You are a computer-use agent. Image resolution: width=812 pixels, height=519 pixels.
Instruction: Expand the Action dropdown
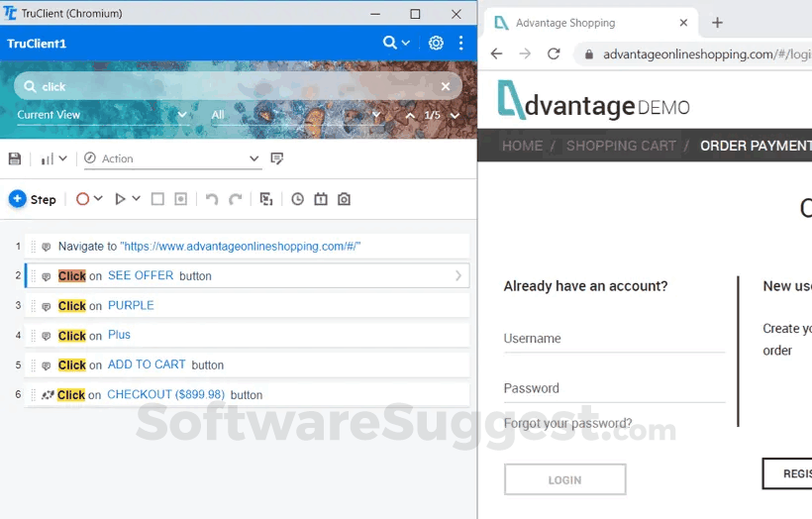coord(254,158)
